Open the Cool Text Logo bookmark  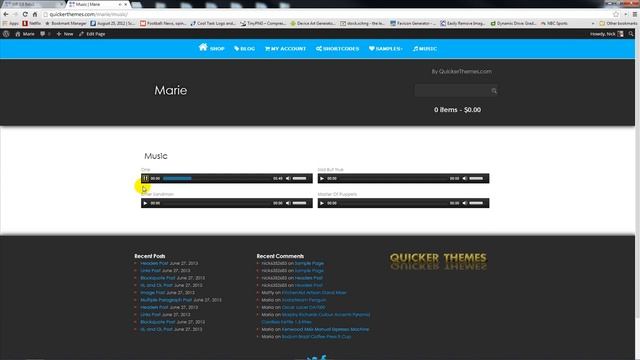coord(213,23)
